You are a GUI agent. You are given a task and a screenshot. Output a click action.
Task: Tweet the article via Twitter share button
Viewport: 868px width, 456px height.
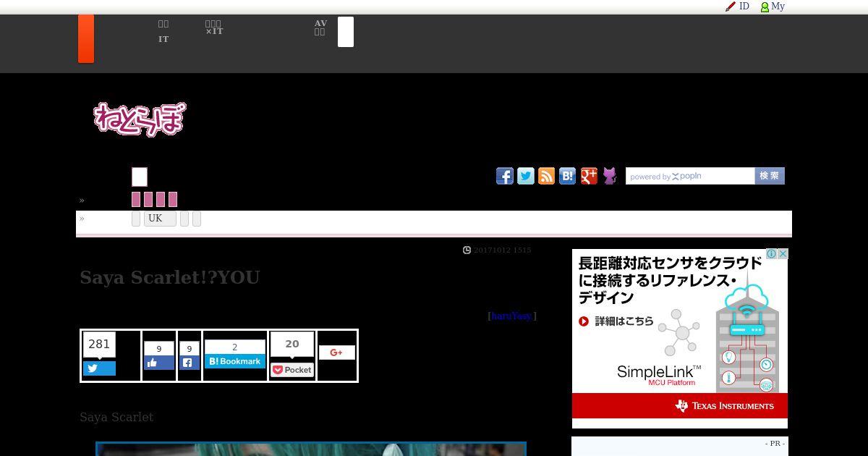coord(99,368)
